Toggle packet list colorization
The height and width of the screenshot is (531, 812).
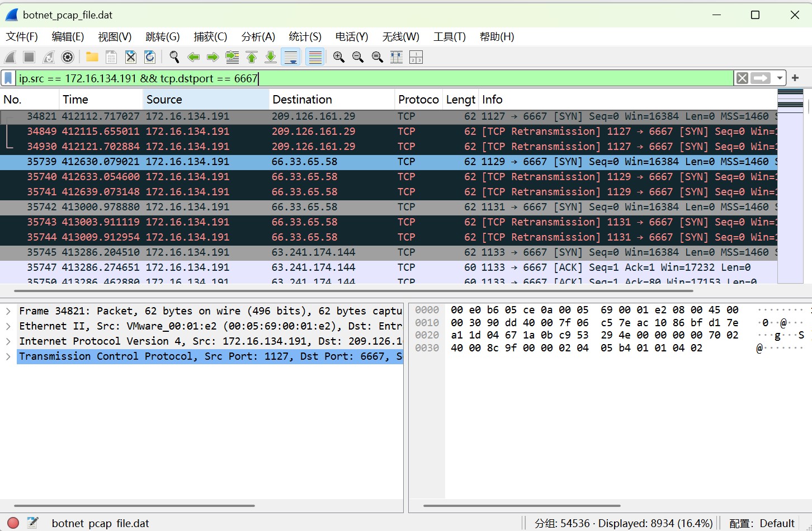tap(315, 57)
